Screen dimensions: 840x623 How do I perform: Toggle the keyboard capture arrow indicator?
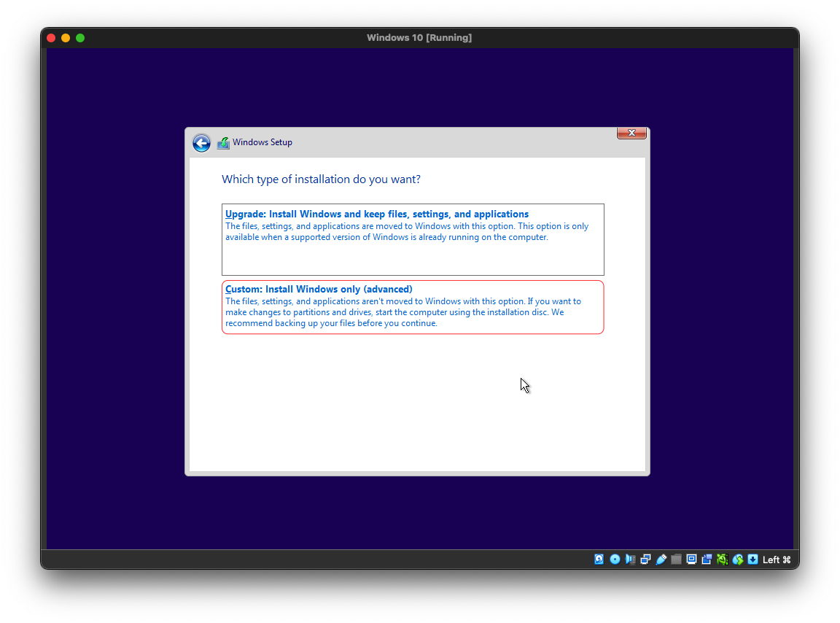[x=752, y=560]
